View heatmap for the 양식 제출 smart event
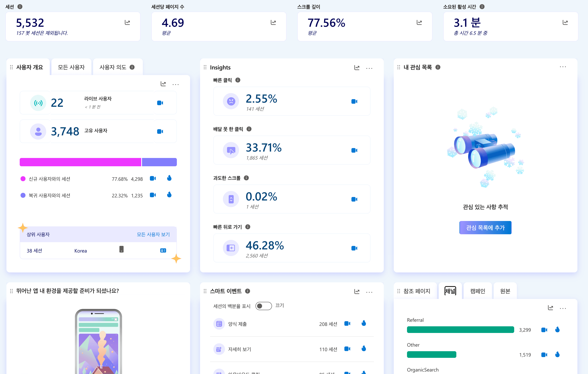588x374 pixels. pyautogui.click(x=364, y=323)
